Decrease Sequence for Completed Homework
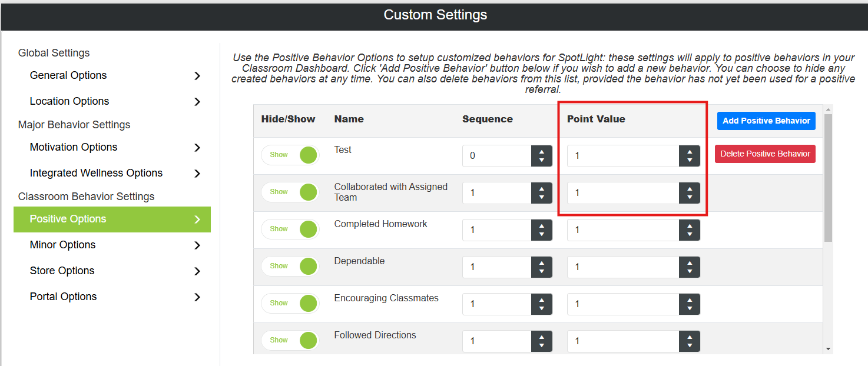Image resolution: width=868 pixels, height=366 pixels. click(542, 234)
